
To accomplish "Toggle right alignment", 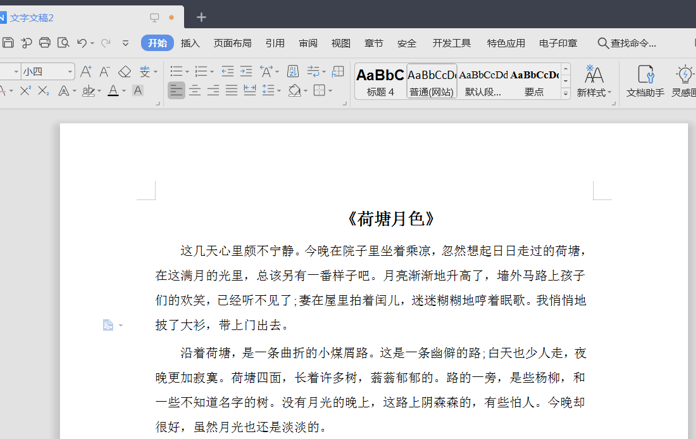I will pos(213,91).
